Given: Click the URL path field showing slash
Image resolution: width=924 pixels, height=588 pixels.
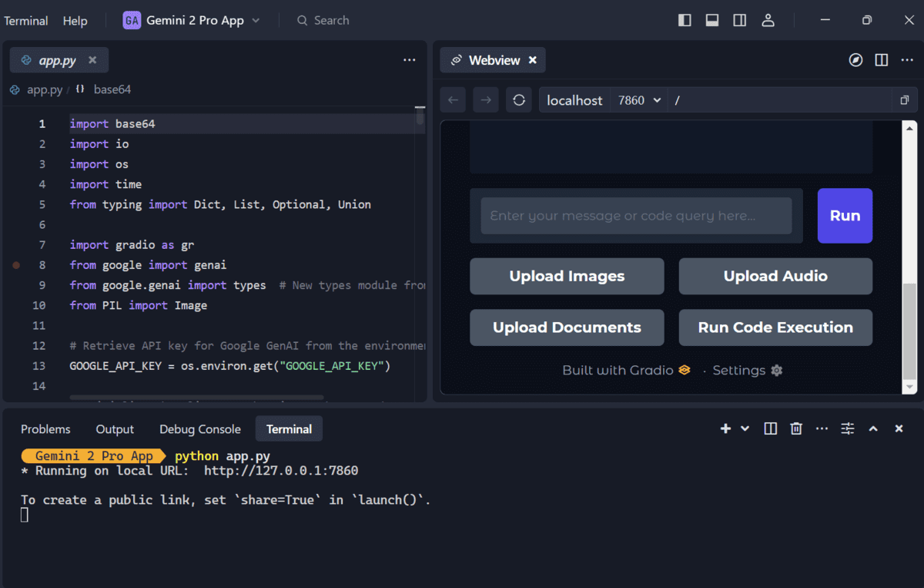Looking at the screenshot, I should pyautogui.click(x=781, y=100).
